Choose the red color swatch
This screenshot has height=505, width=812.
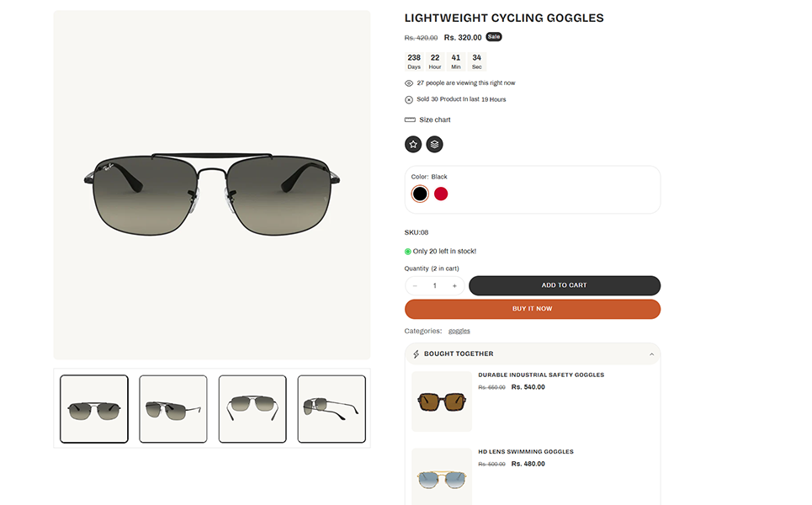441,194
